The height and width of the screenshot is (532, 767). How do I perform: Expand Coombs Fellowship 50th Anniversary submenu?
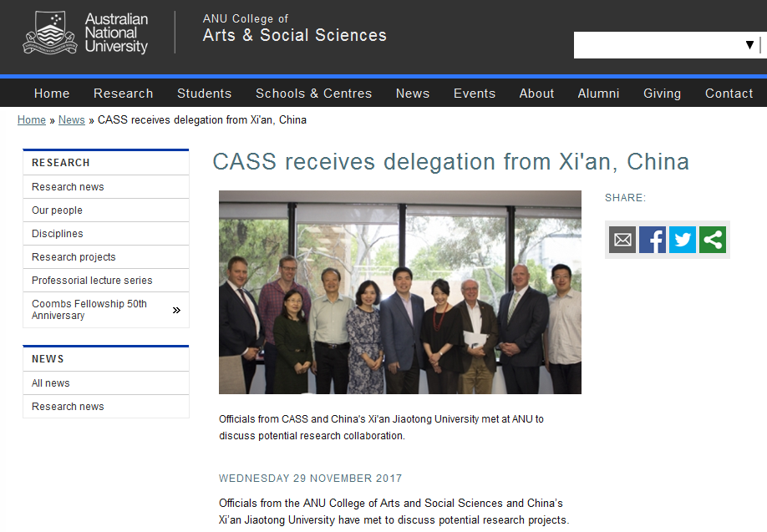[x=176, y=311]
